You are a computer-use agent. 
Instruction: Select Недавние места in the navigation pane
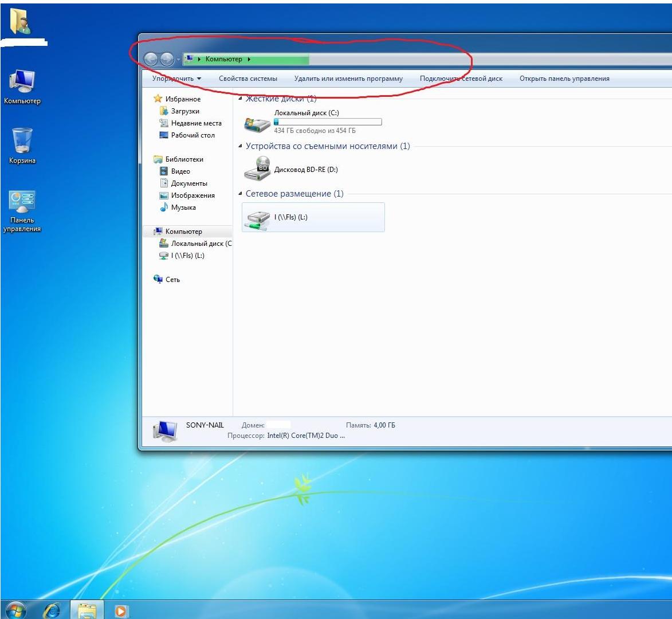pyautogui.click(x=197, y=123)
